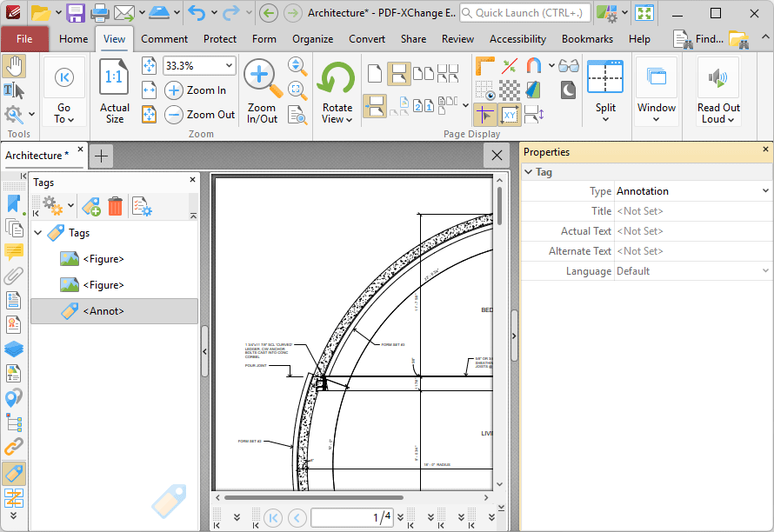
Task: Click the Quick Launch search field
Action: [x=524, y=13]
